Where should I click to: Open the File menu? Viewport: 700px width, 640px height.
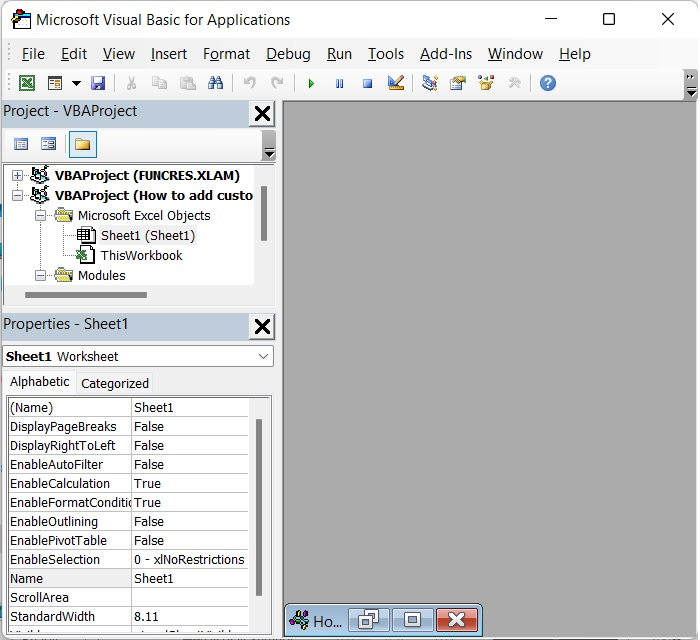[33, 54]
